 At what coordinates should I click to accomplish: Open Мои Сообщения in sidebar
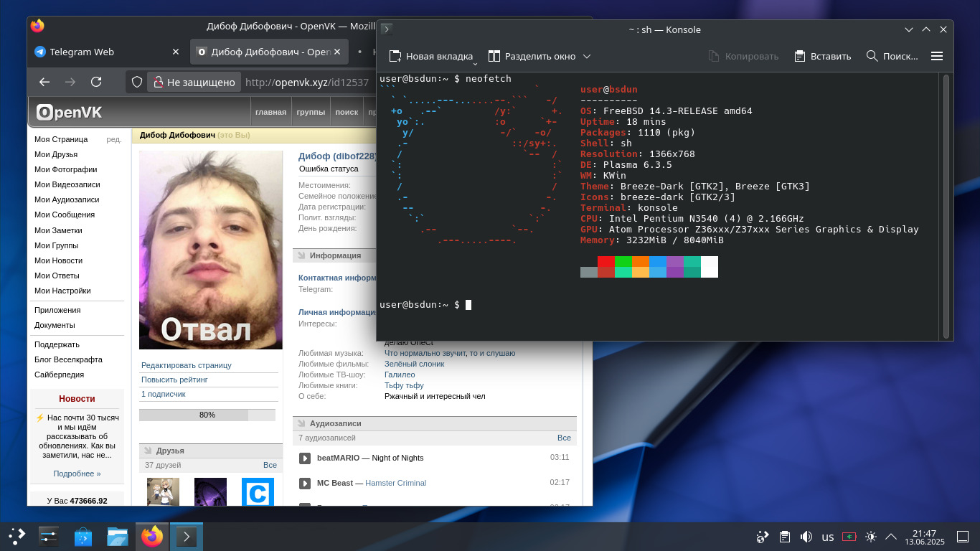[x=65, y=215]
